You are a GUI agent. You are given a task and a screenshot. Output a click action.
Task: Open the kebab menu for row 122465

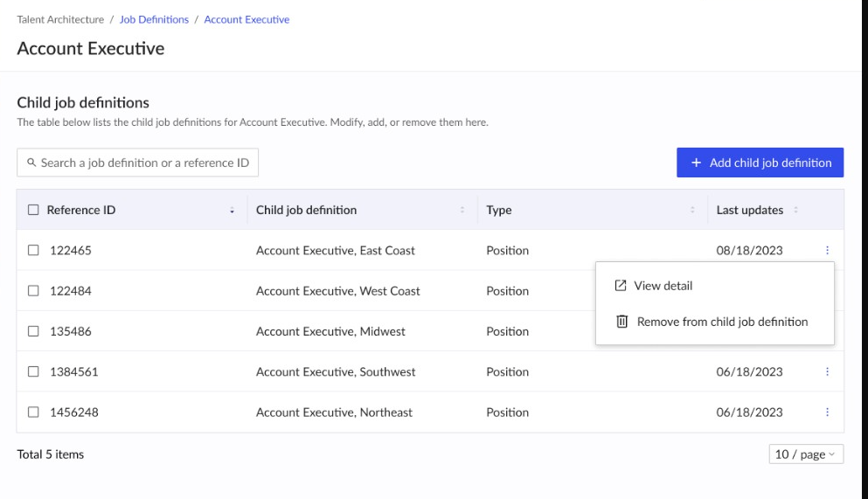click(x=827, y=251)
